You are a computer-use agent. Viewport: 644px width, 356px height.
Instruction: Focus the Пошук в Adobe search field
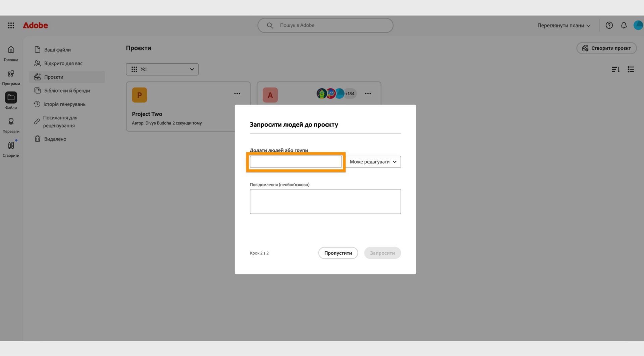[x=325, y=26]
